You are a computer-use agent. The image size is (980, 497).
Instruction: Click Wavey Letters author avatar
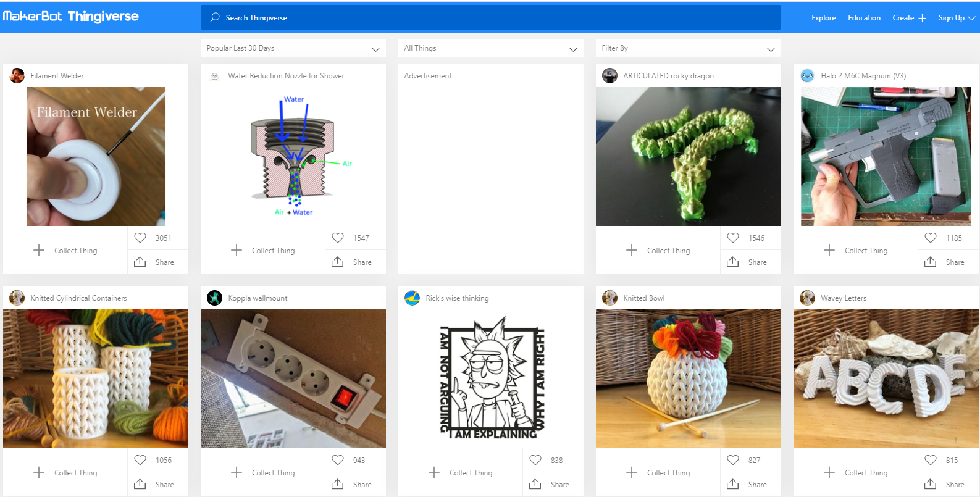point(807,298)
